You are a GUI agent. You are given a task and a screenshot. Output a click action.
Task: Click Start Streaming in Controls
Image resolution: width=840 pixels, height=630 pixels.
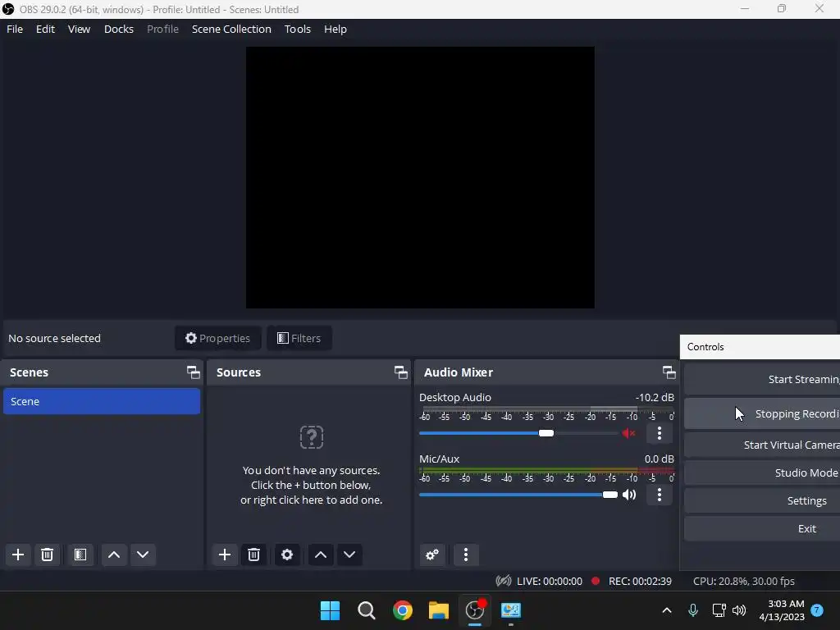[762, 379]
